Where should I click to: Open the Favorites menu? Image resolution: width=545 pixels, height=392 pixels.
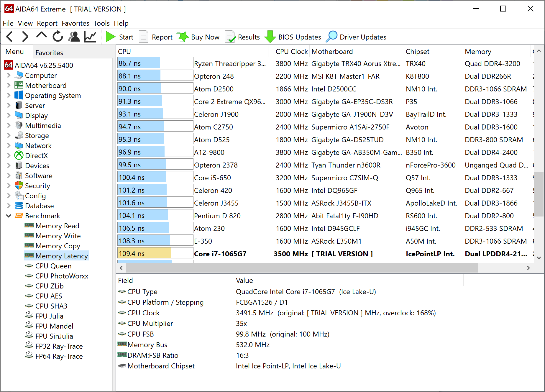[75, 23]
